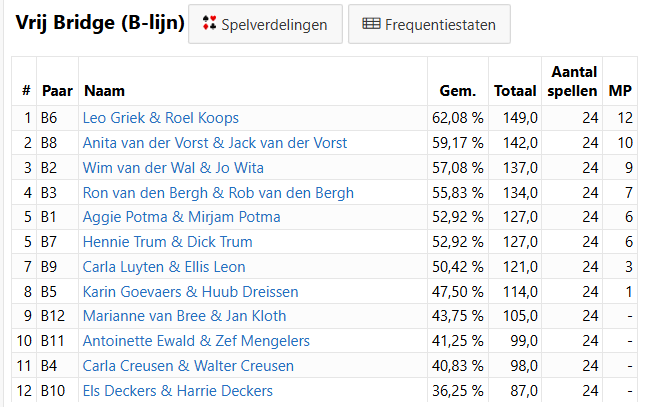657x407 pixels.
Task: Click the table icon on Frequentiestaten
Action: tap(371, 24)
